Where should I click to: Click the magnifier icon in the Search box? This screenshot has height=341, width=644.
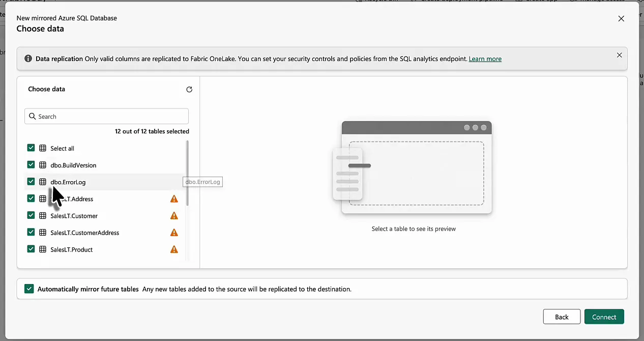[33, 116]
